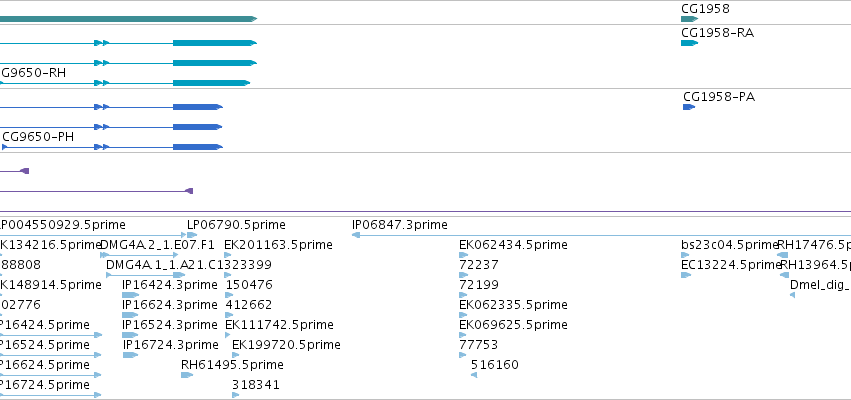851x400 pixels.
Task: Select the EC13224.5prime EST feature
Action: tap(686, 275)
